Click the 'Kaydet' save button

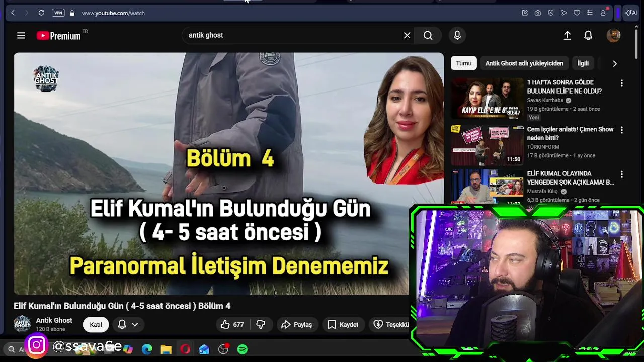tap(343, 325)
